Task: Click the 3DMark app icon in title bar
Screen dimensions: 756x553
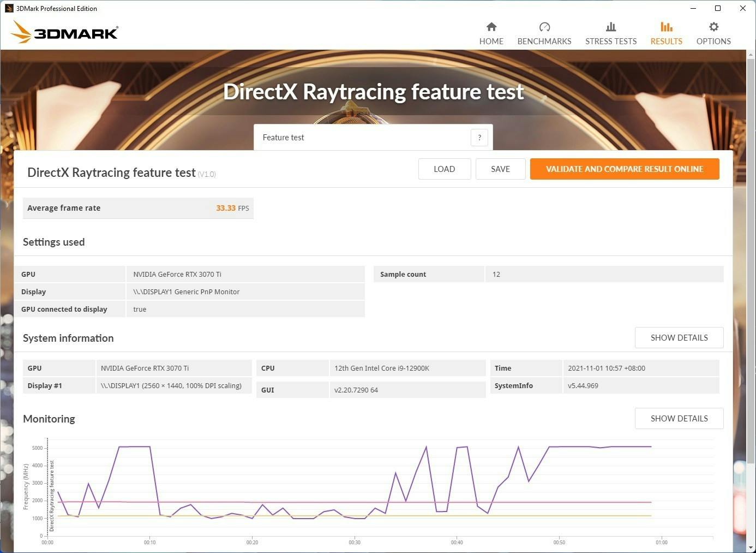Action: click(x=9, y=8)
